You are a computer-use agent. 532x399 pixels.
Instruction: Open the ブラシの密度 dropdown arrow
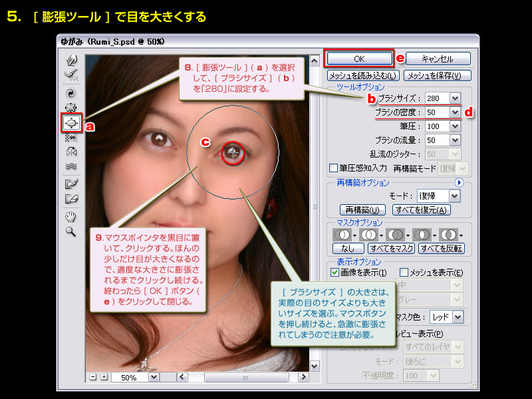click(x=455, y=112)
